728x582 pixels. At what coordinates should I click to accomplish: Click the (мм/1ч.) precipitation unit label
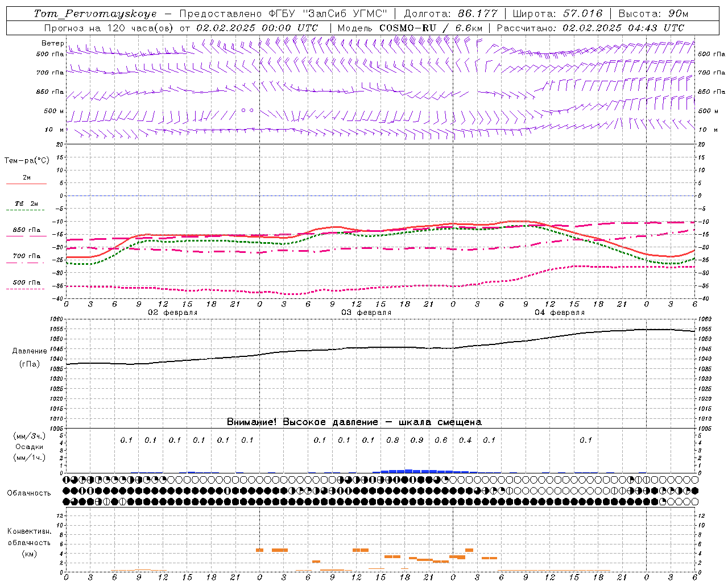(x=30, y=458)
